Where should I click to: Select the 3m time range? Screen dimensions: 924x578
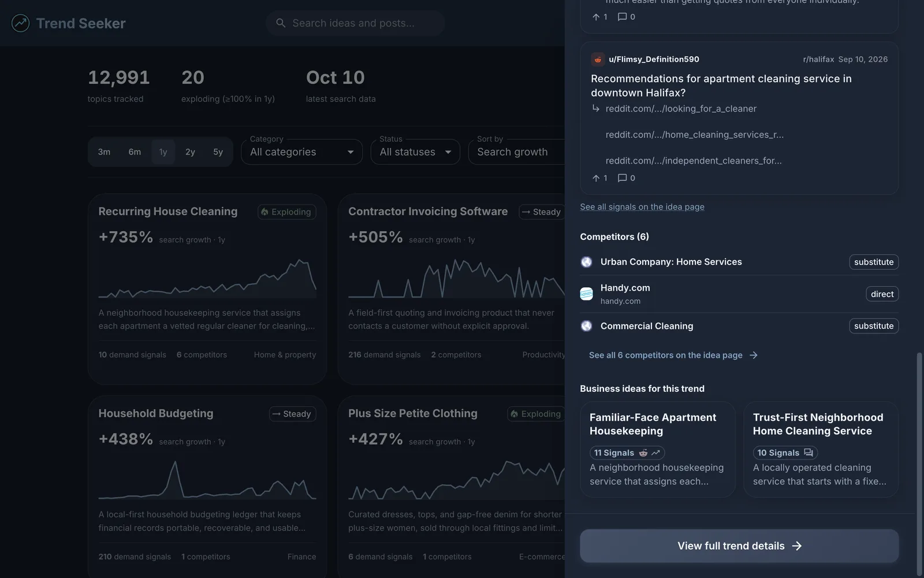point(104,152)
